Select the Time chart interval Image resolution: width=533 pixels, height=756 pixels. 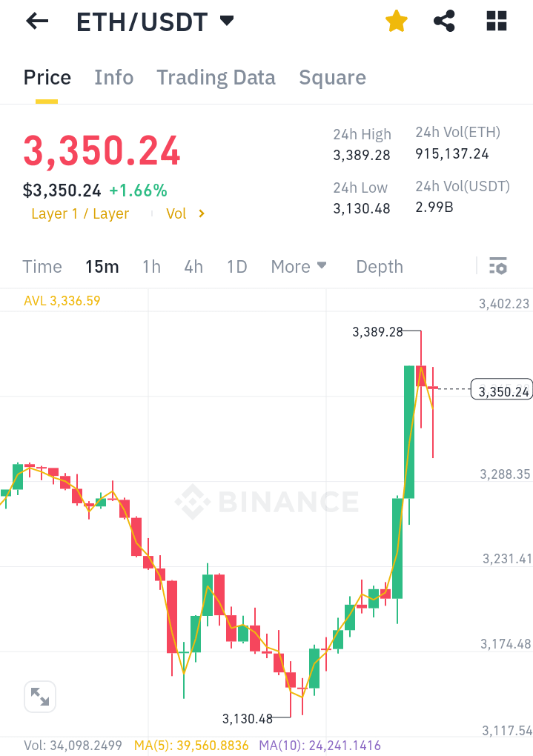[42, 267]
